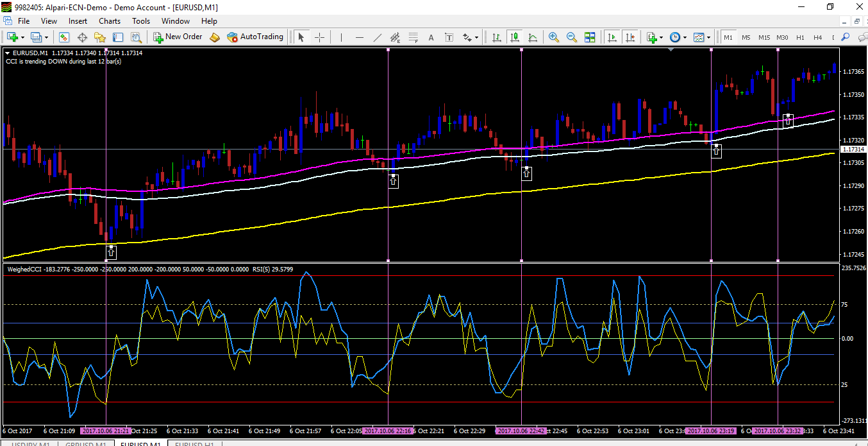Click the zoom out magnifier

572,37
